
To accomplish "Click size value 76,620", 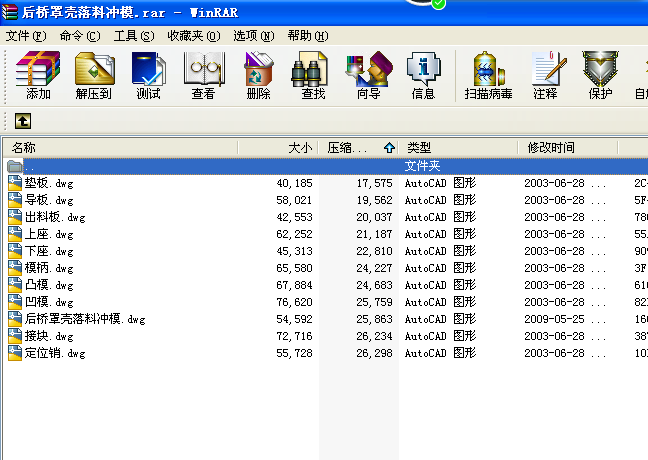I will coord(294,302).
